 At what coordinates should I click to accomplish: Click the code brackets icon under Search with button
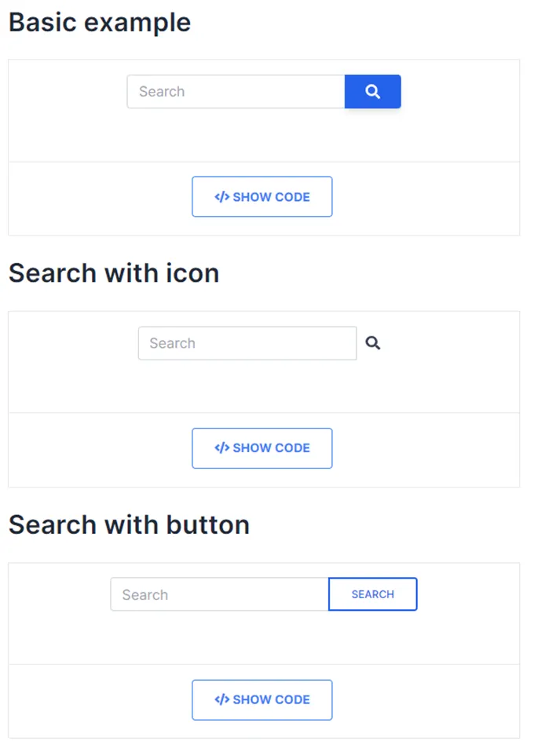pos(221,699)
